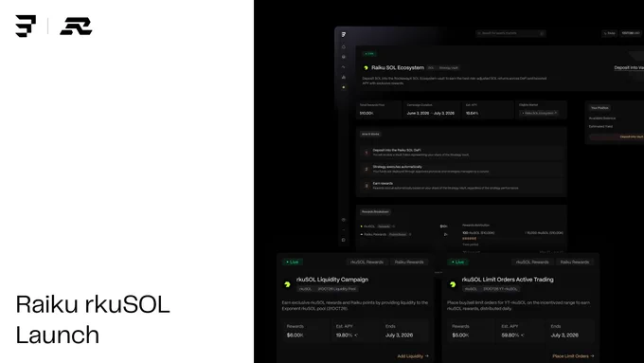Viewport: 644px width, 363px height.
Task: Click Raiku Rewards tag on Limit Orders card
Action: click(x=575, y=262)
